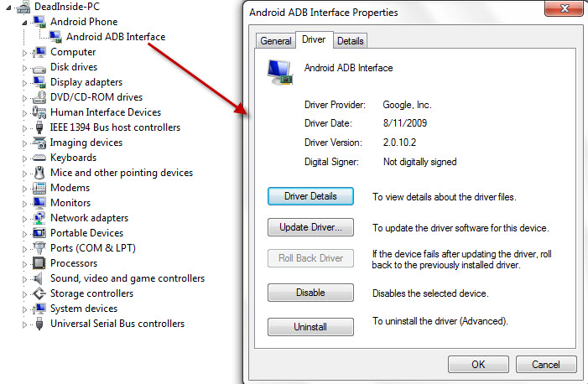588x384 pixels.
Task: Switch to the Details tab
Action: 351,41
